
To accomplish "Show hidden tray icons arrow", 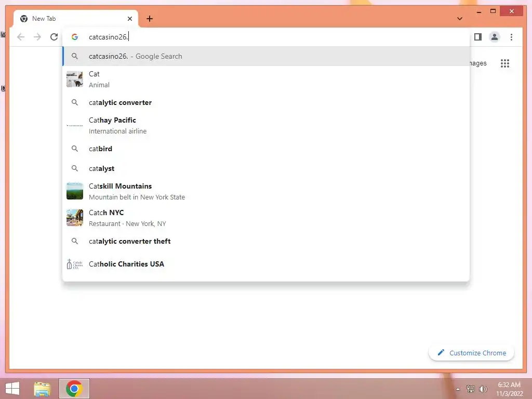I will click(458, 389).
